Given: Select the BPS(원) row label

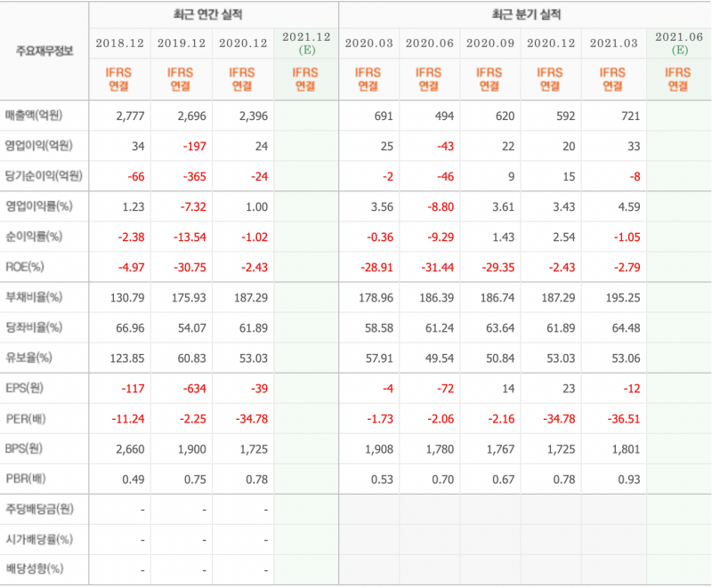Looking at the screenshot, I should [x=24, y=448].
